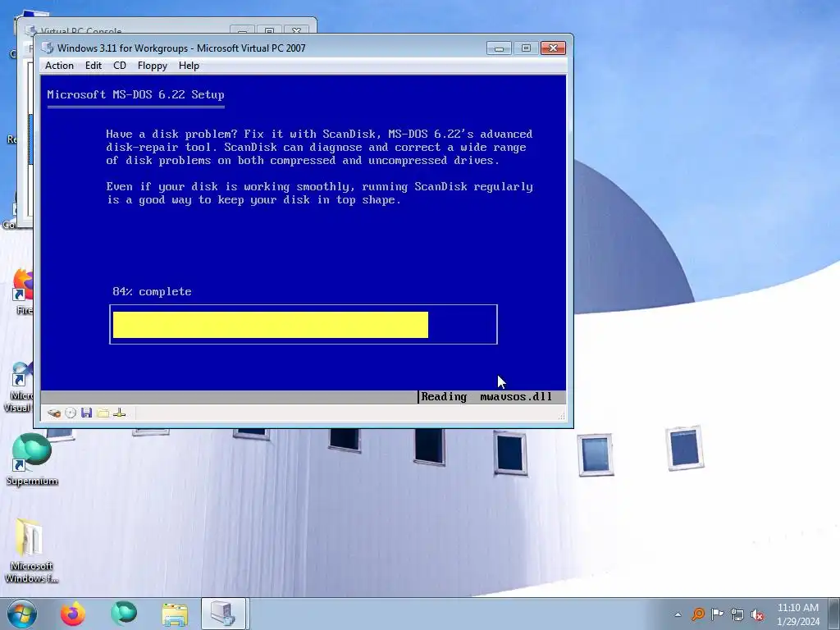This screenshot has width=840, height=630.
Task: Click the 'Microsoft MS-DOS 6.22 Setup' heading
Action: point(135,95)
